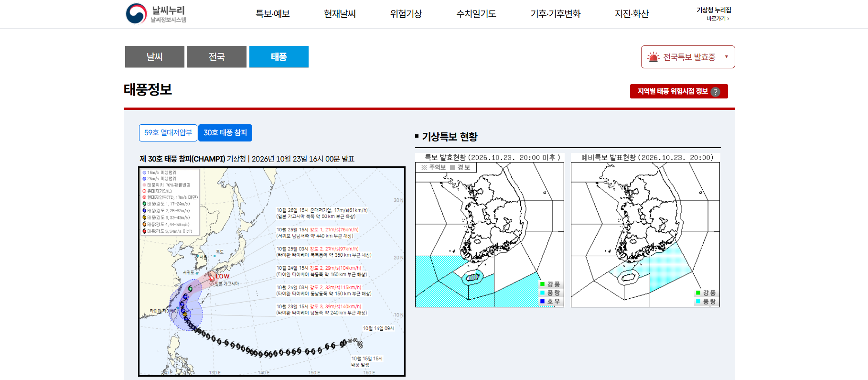Open the 지진·화산 menu
The image size is (868, 380).
632,14
